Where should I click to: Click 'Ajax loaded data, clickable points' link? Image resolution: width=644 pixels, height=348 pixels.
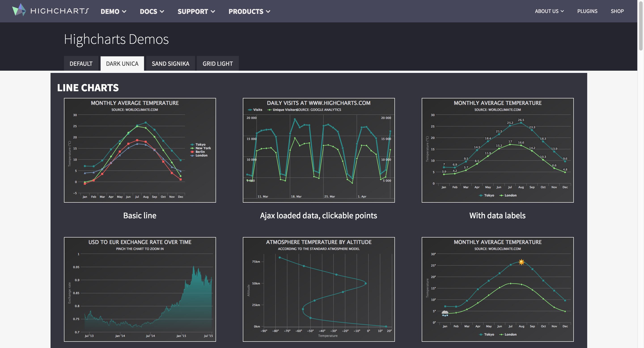point(318,216)
